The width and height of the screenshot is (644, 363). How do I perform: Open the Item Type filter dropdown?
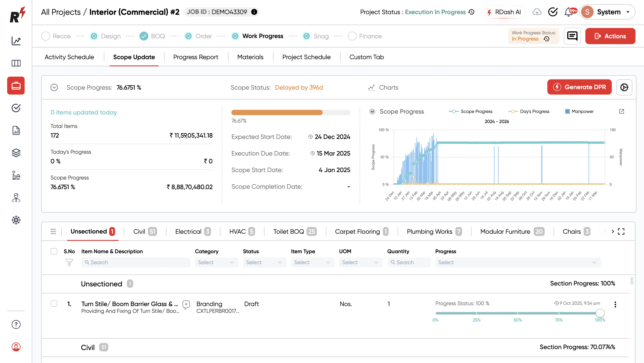(x=313, y=262)
